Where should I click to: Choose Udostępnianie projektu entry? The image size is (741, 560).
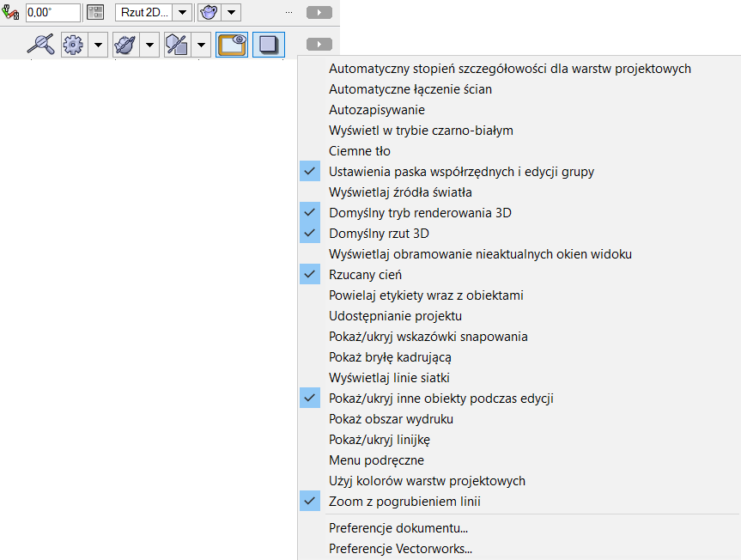coord(518,316)
